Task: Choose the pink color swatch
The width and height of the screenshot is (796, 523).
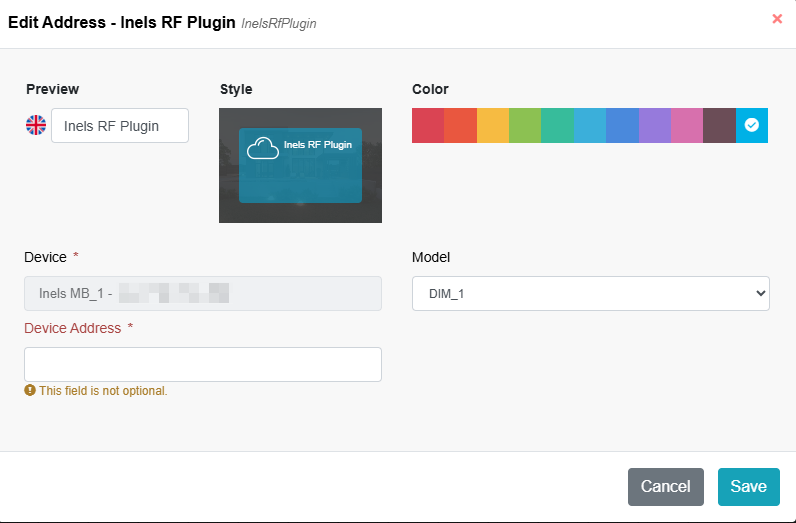Action: [687, 125]
